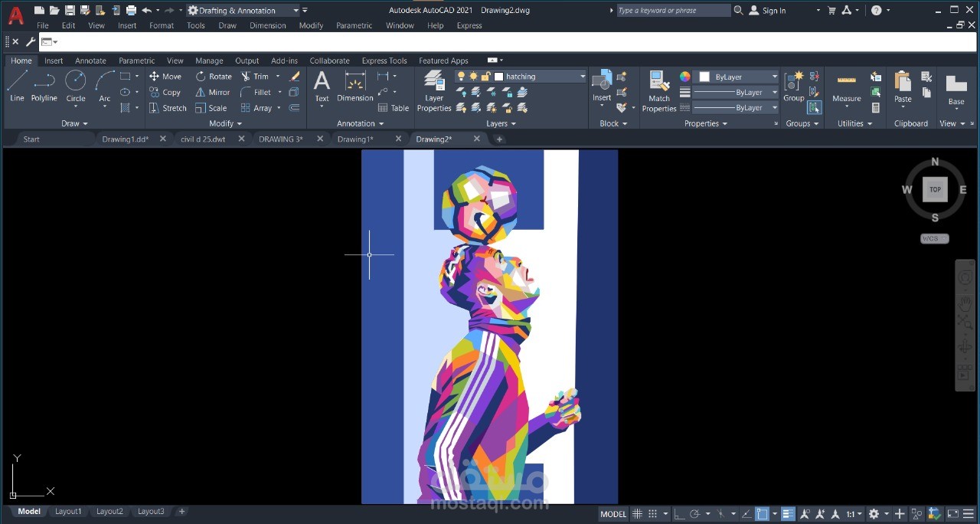This screenshot has width=980, height=524.
Task: Open the Dimension menu
Action: 267,25
